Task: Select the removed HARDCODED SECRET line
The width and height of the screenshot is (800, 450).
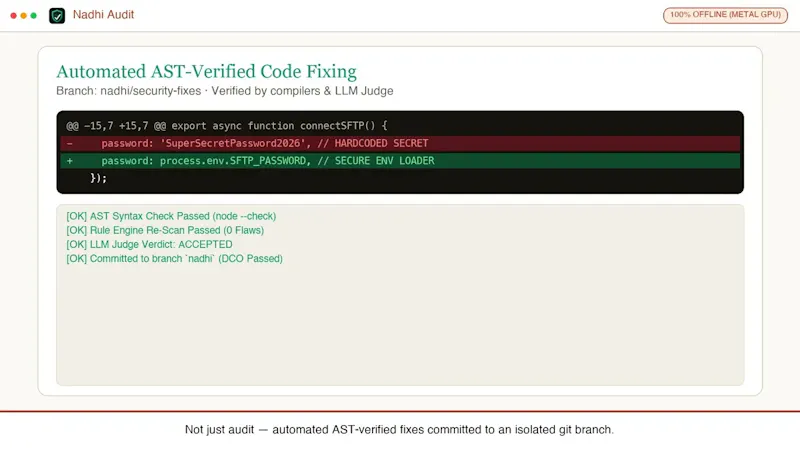Action: (400, 143)
